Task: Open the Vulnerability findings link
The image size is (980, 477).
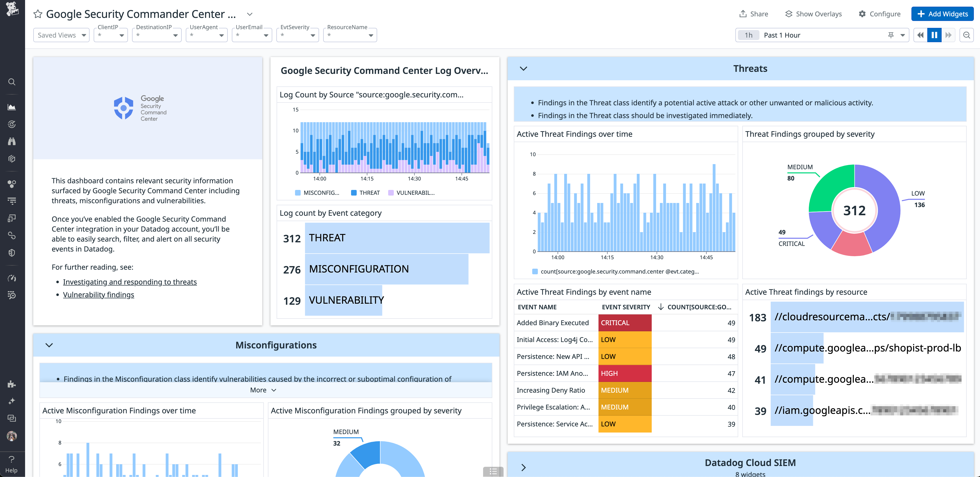Action: point(98,294)
